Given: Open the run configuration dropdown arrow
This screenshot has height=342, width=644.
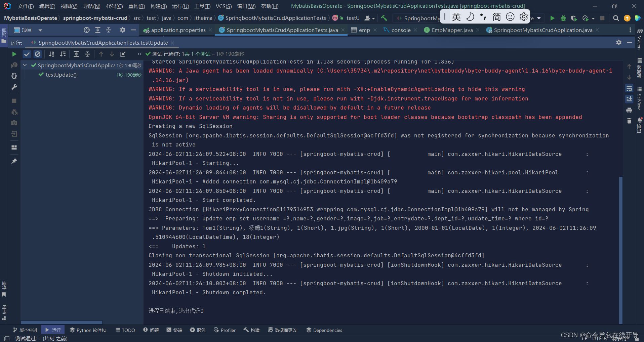Looking at the screenshot, I should [x=538, y=18].
